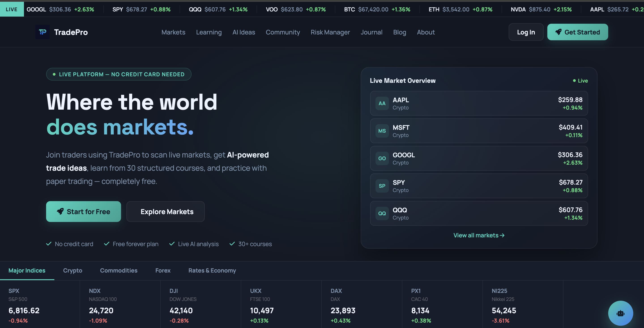Viewport: 644px width, 328px height.
Task: Select the QQQ ticker icon
Action: click(x=382, y=213)
